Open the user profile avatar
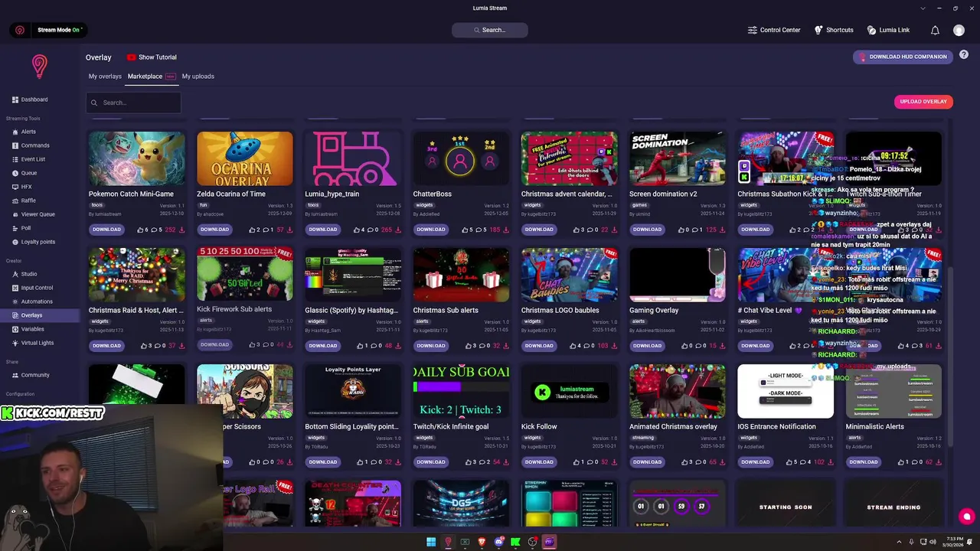The image size is (980, 551). [959, 30]
